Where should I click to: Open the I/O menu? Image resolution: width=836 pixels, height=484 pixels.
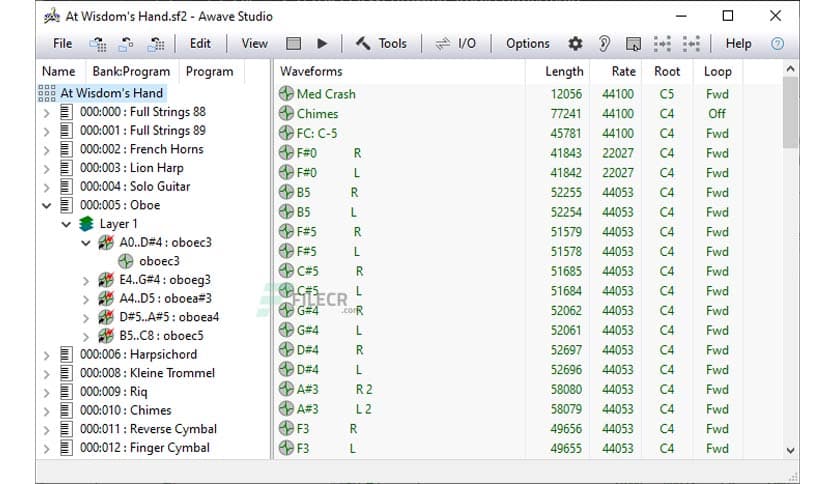coord(467,44)
